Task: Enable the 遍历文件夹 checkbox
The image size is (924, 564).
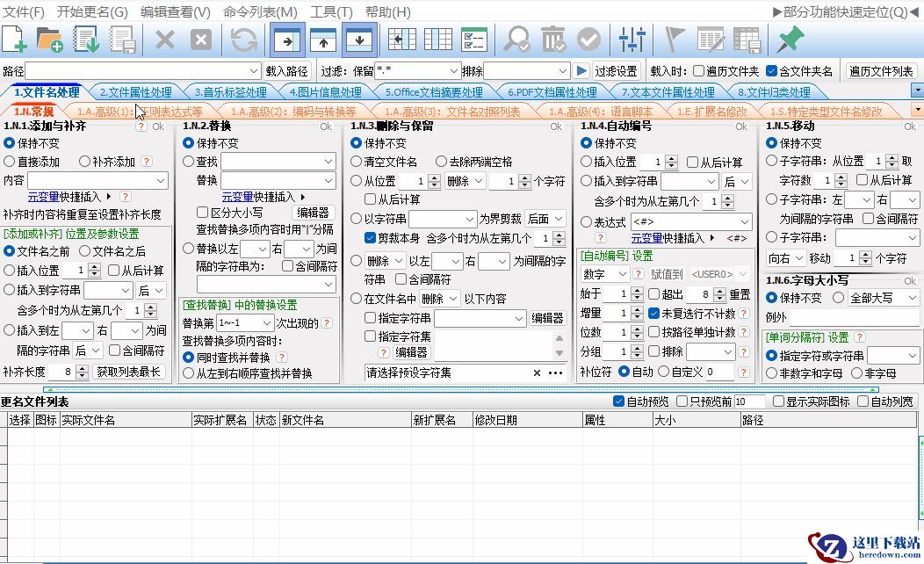Action: point(699,71)
